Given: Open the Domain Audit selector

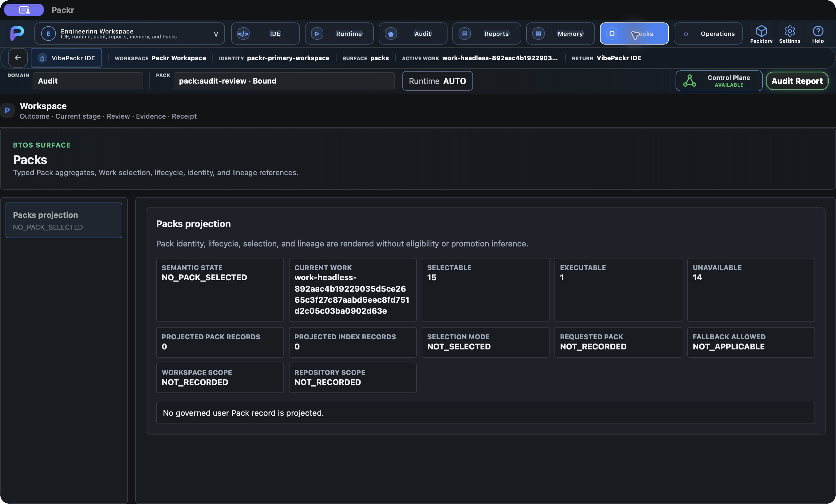Looking at the screenshot, I should tap(88, 81).
